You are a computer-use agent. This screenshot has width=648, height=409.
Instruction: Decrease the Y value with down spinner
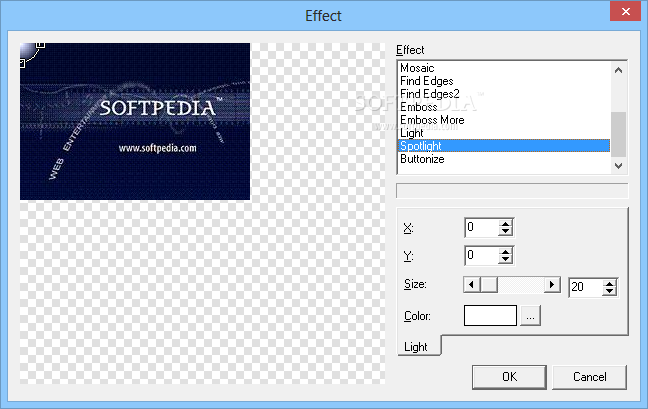click(x=505, y=260)
